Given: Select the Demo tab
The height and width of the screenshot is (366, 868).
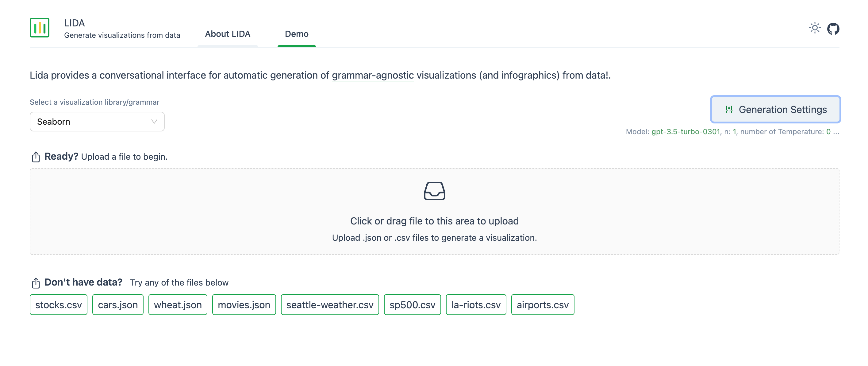Looking at the screenshot, I should 296,34.
